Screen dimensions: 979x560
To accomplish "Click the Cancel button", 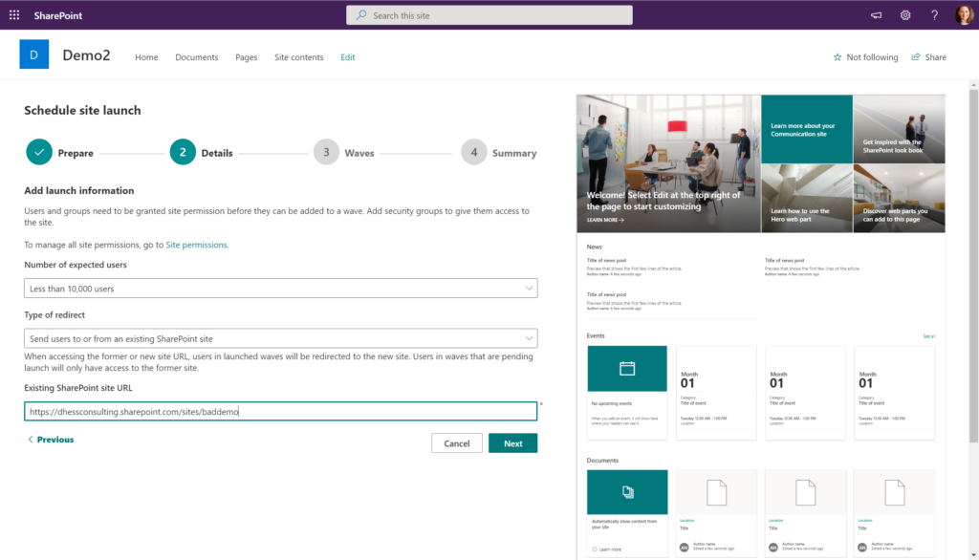I will coord(456,443).
